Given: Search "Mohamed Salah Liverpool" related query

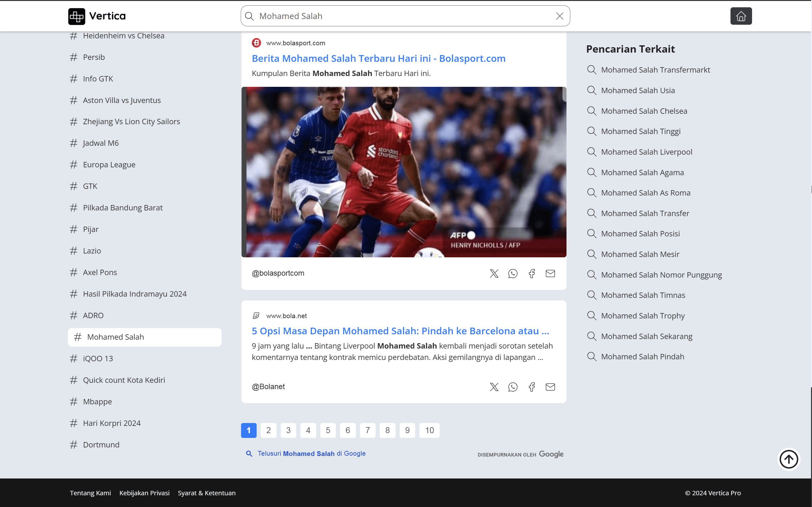Looking at the screenshot, I should point(646,151).
